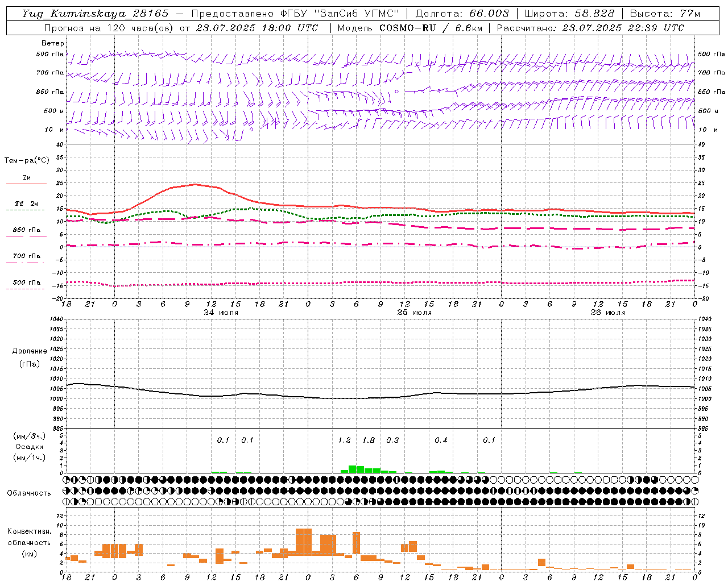Click the Модель COSMO-RU / 6.6км label
The image size is (728, 582).
point(410,28)
